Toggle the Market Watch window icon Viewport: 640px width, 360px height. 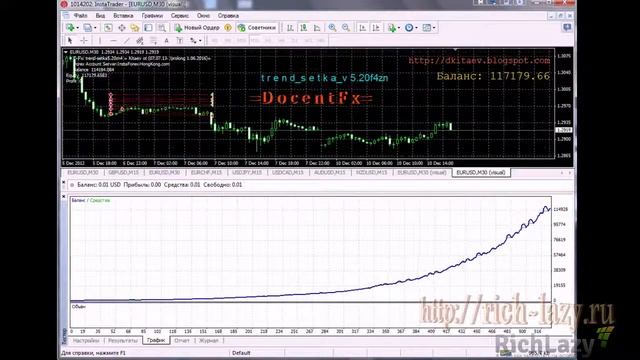[108, 28]
